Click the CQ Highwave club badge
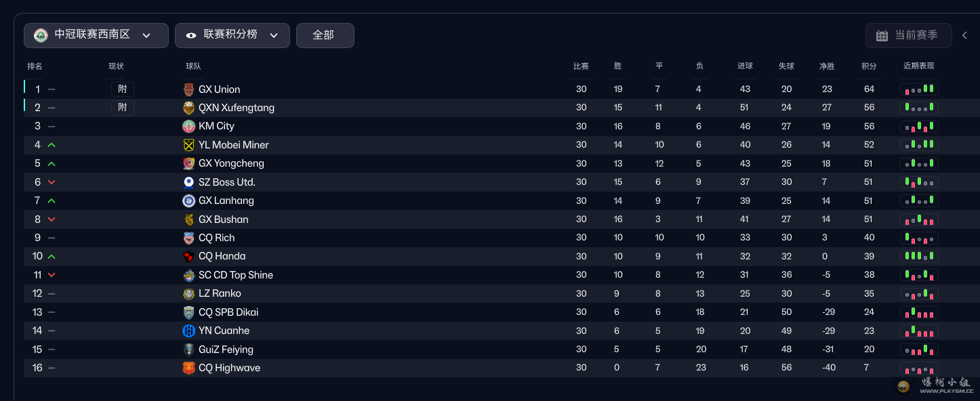The height and width of the screenshot is (401, 980). (x=189, y=368)
